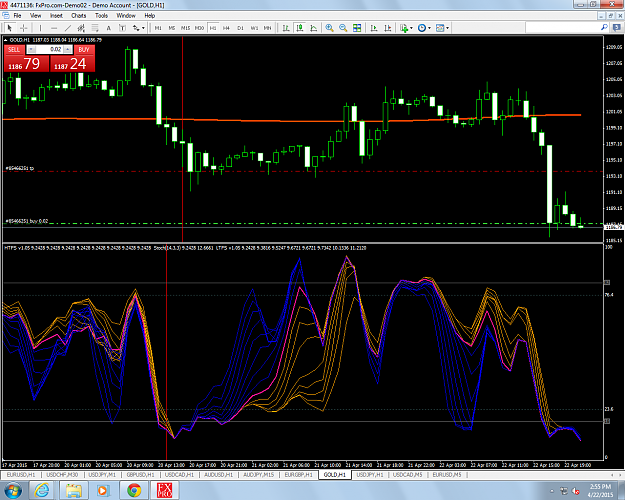The height and width of the screenshot is (500, 625).
Task: Open the Charts menu
Action: [79, 16]
